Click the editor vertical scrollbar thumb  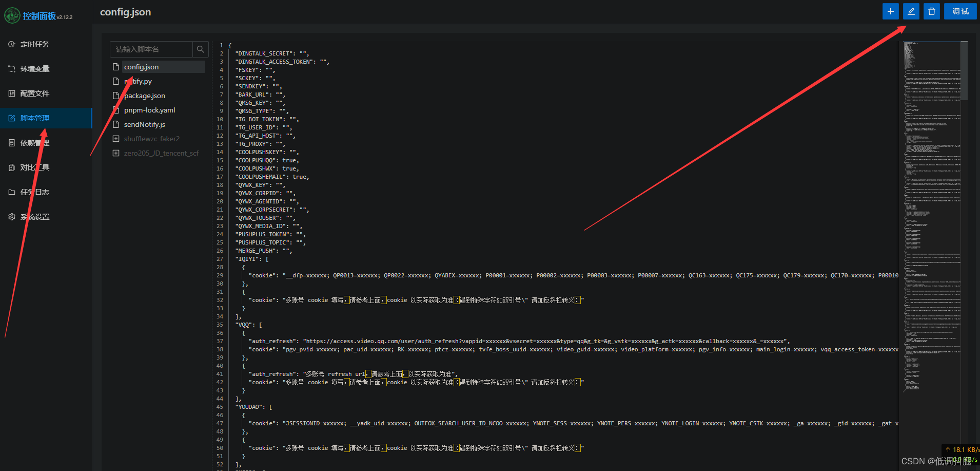[964, 70]
